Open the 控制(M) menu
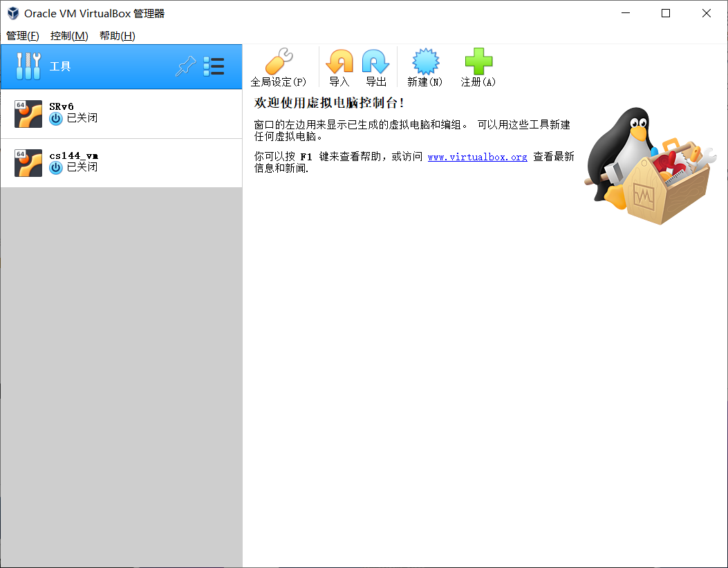The image size is (728, 568). click(69, 36)
